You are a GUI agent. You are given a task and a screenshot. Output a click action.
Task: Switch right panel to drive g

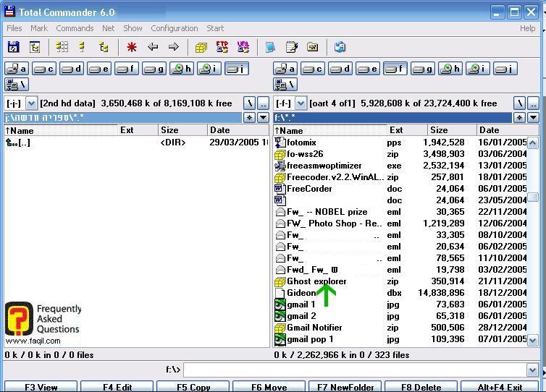pos(422,69)
